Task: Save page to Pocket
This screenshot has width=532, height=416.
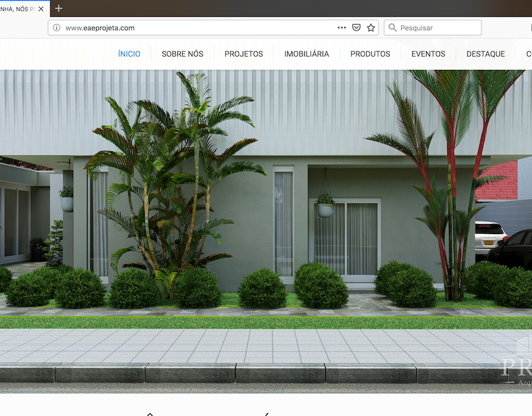Action: (x=356, y=28)
